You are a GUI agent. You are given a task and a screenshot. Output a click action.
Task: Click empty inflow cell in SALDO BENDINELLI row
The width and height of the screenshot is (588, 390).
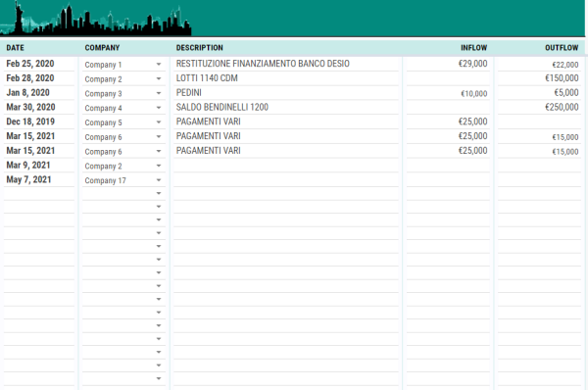pyautogui.click(x=448, y=107)
